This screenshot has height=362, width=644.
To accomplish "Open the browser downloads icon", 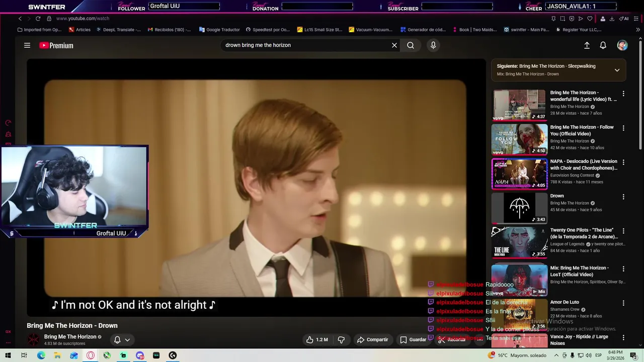I will (612, 19).
